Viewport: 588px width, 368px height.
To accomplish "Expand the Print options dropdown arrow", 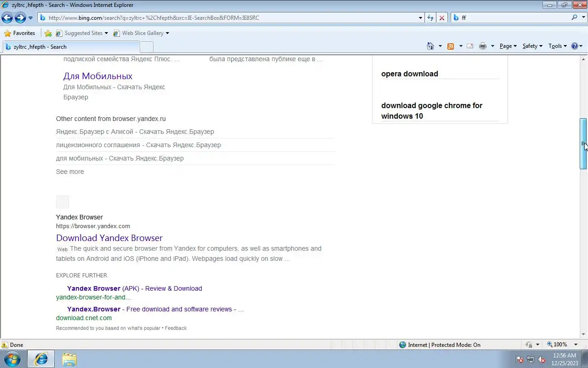I will [x=492, y=46].
